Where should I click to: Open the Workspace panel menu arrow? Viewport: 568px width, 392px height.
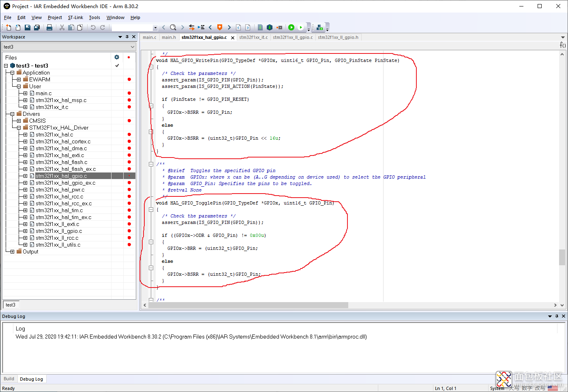(x=120, y=37)
